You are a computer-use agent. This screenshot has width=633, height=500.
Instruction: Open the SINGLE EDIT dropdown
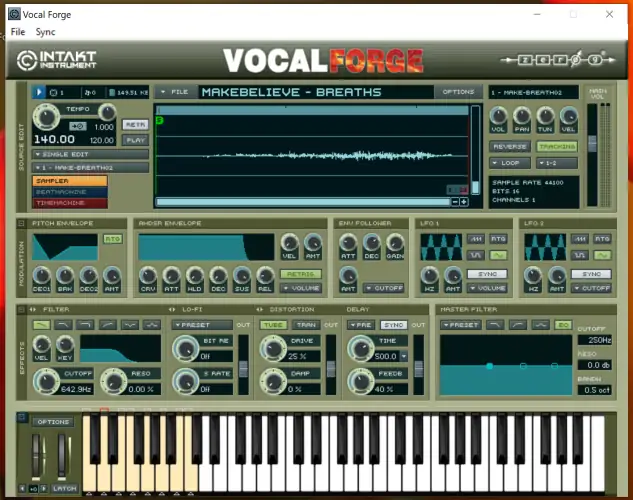(x=90, y=154)
